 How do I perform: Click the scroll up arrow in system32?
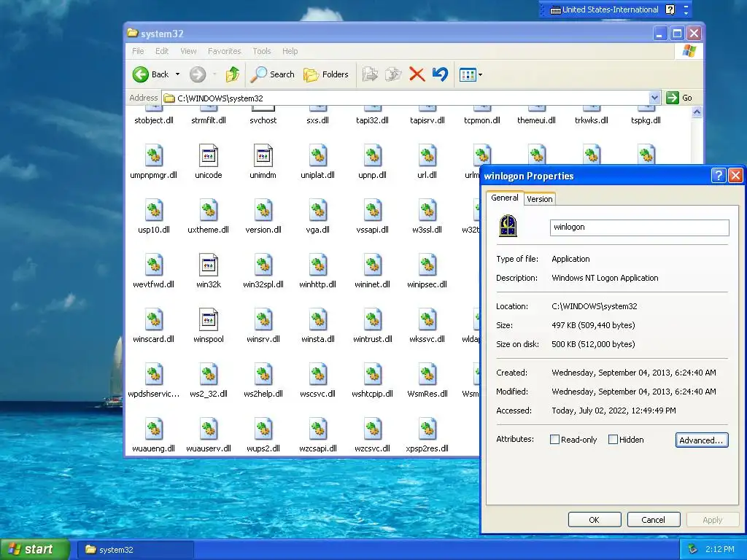point(697,112)
